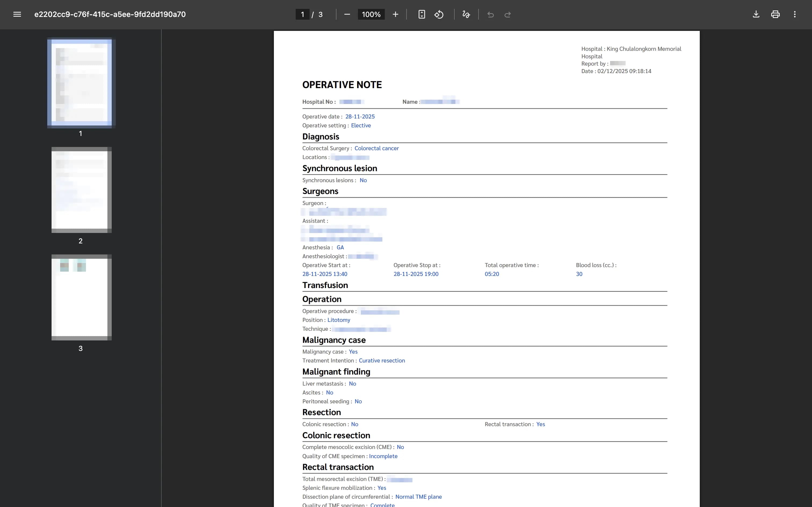Activate the draw annotation tool

point(466,15)
